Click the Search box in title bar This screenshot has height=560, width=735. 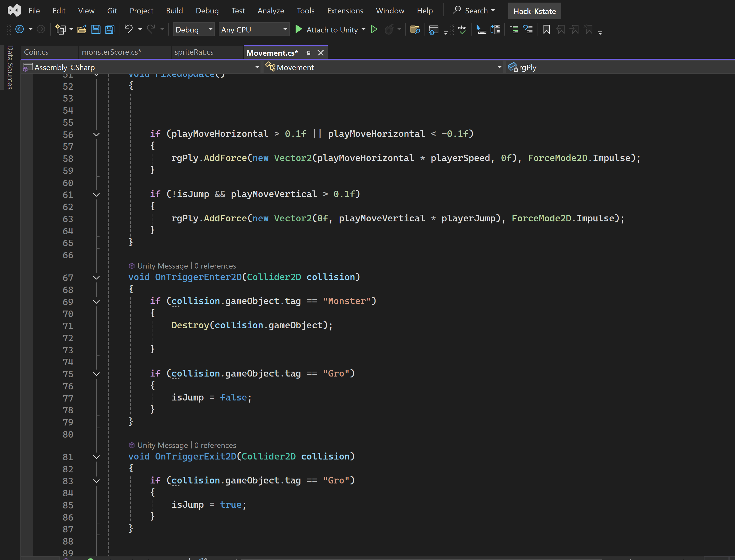(473, 11)
